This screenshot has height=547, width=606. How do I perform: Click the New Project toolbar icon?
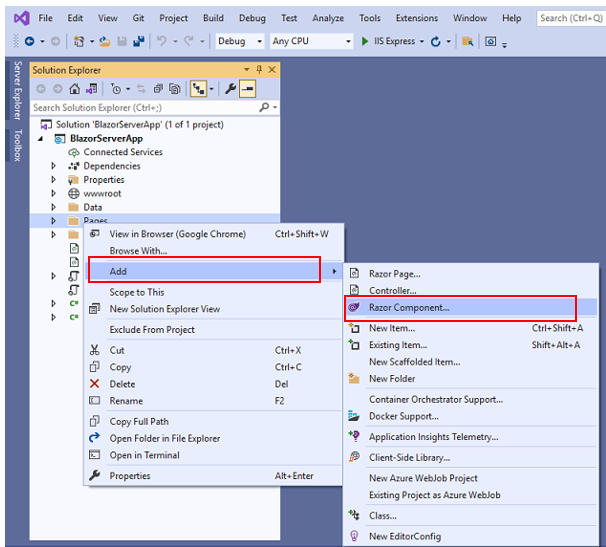pyautogui.click(x=79, y=41)
